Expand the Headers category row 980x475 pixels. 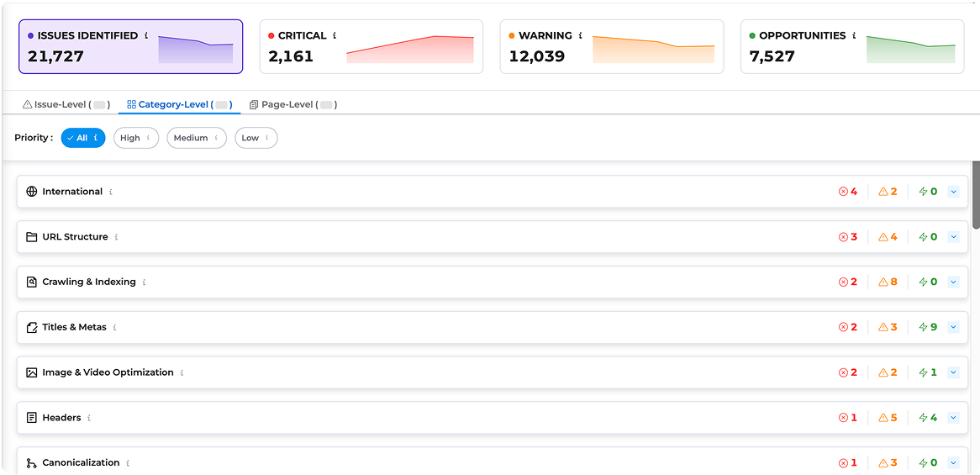coord(953,418)
